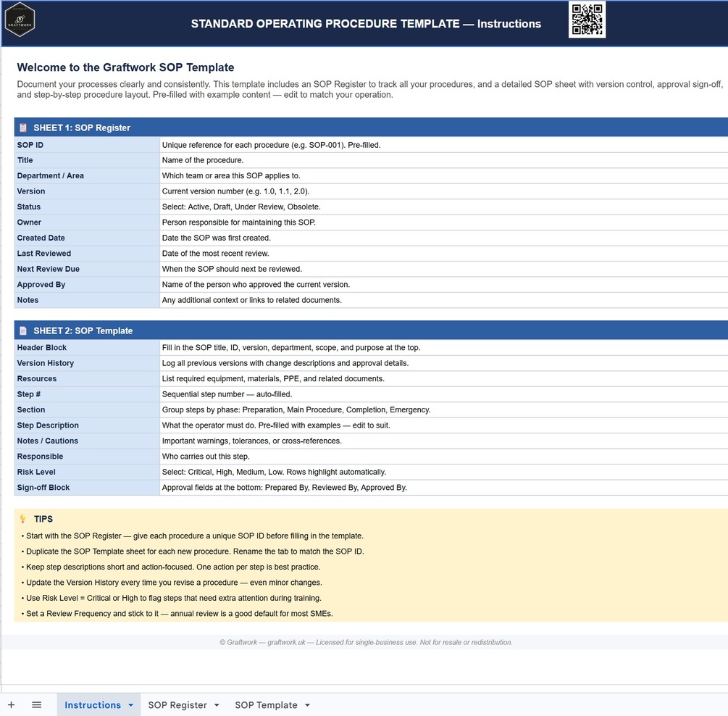Switch to the SOP Register tab
This screenshot has width=728, height=716.
[x=177, y=705]
